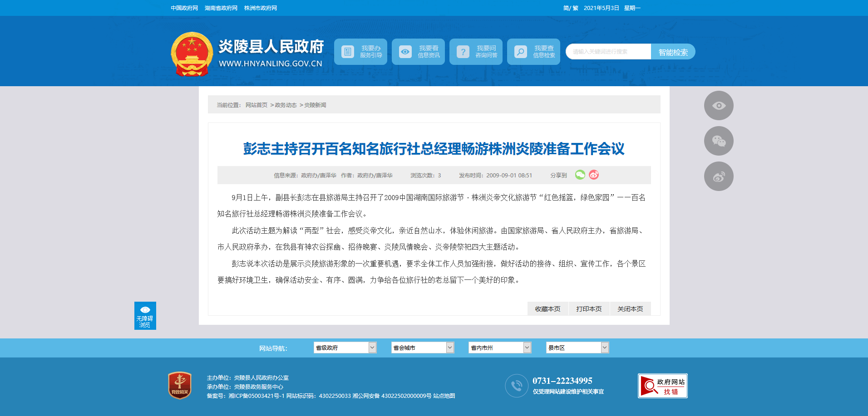Click the green WeChat share icon

tap(580, 175)
